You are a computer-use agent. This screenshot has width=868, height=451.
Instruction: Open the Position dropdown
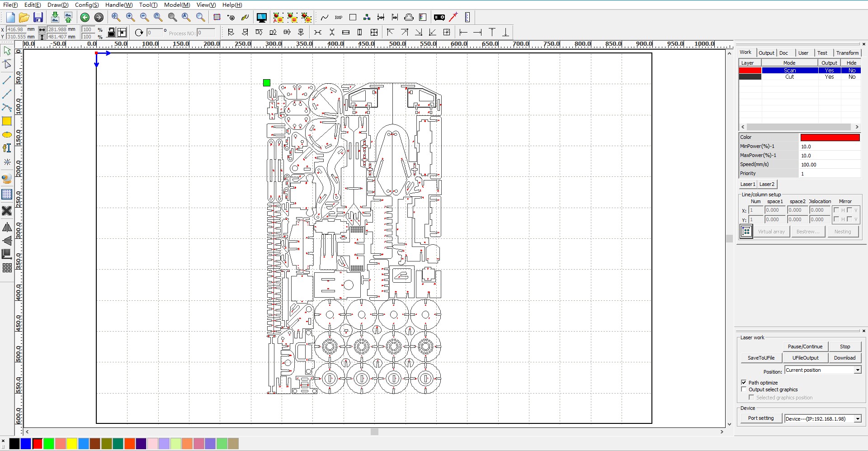[857, 370]
